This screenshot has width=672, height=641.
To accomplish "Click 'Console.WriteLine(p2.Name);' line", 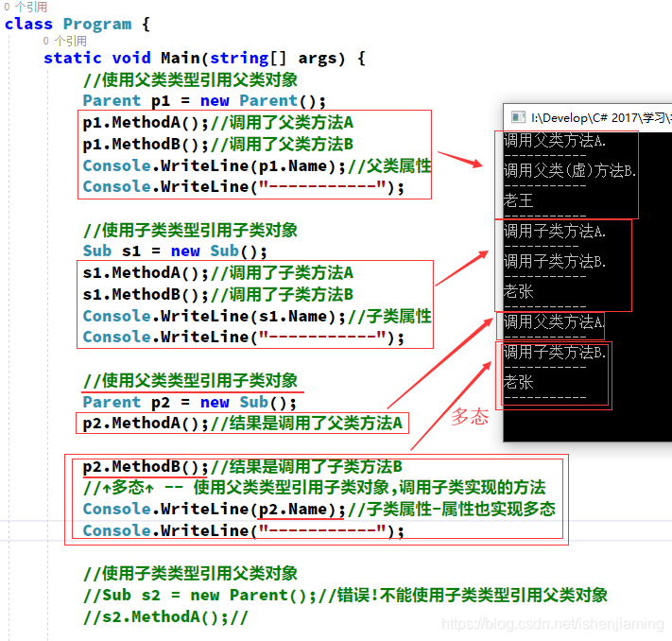I will tap(214, 510).
